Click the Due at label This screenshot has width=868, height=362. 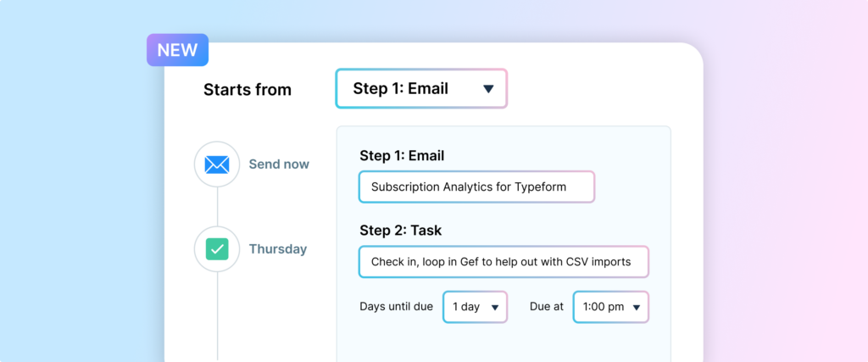(x=546, y=307)
